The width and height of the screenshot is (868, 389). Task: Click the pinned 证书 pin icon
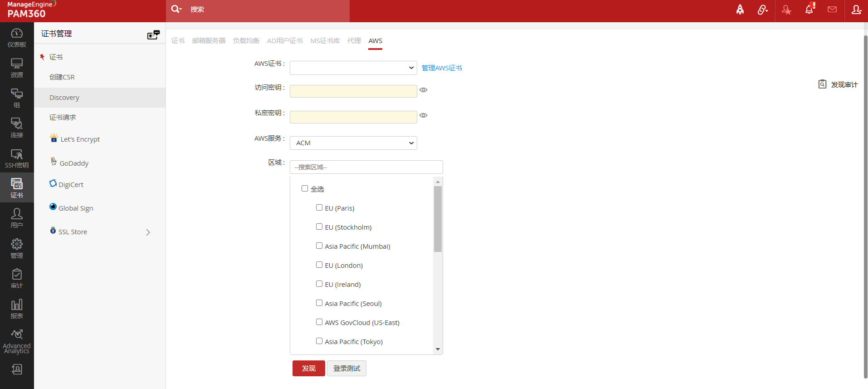coord(42,57)
